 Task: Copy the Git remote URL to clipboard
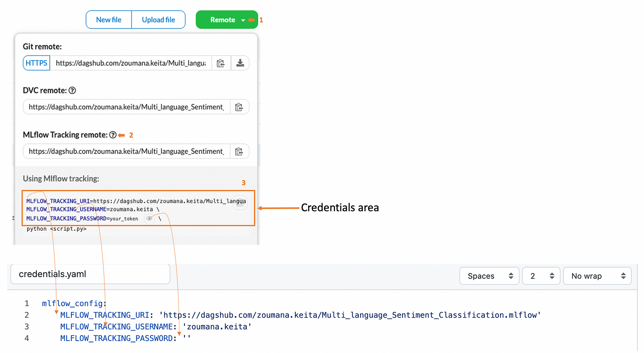click(221, 63)
